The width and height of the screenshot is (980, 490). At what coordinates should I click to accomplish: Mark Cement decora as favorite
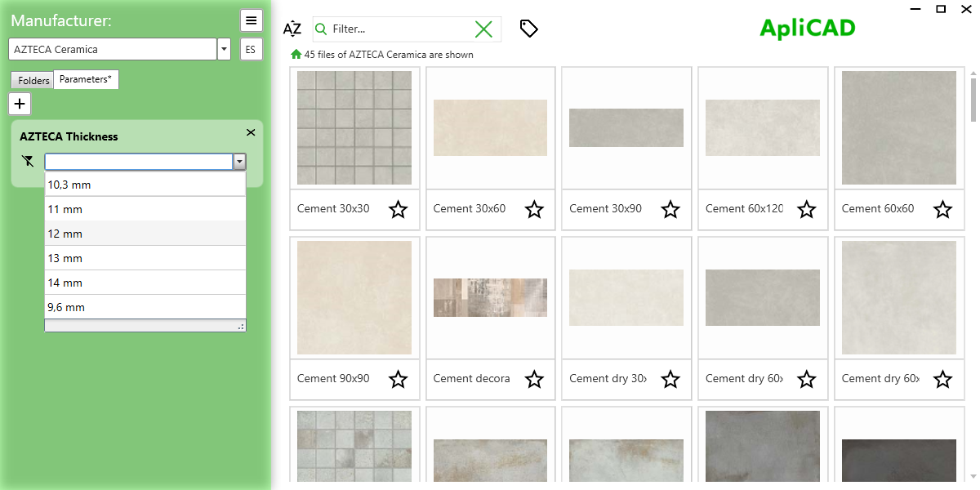[x=534, y=380]
